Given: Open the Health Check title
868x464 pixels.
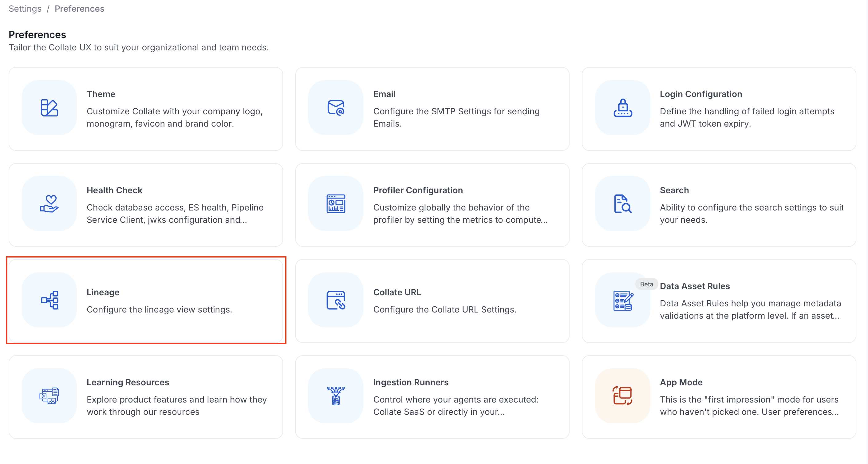Looking at the screenshot, I should point(115,190).
